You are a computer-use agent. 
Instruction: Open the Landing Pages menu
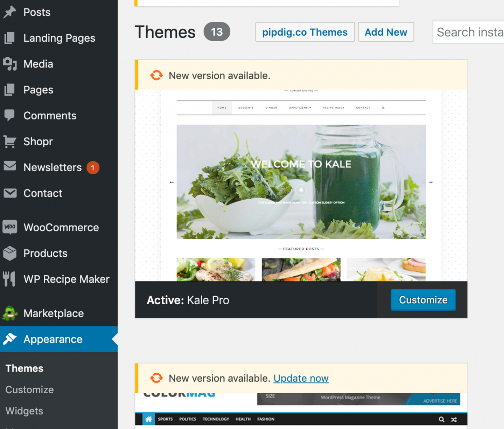point(59,38)
